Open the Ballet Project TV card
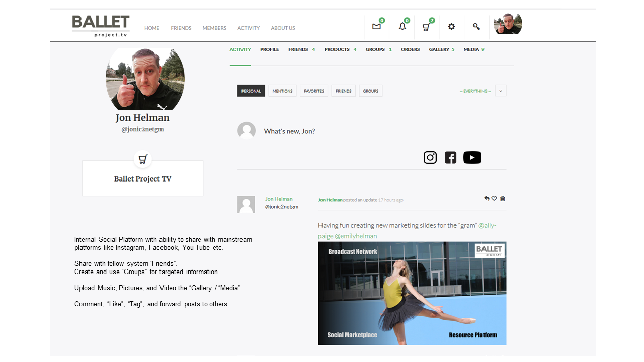Image resolution: width=644 pixels, height=362 pixels. tap(143, 178)
